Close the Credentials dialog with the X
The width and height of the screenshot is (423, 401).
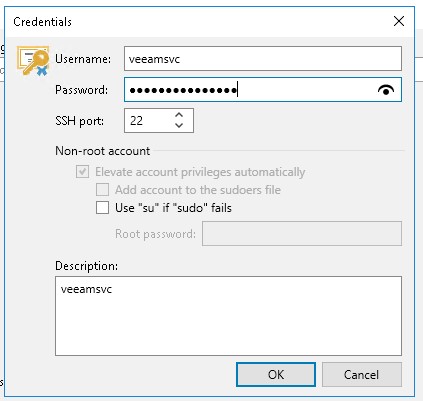click(x=399, y=21)
